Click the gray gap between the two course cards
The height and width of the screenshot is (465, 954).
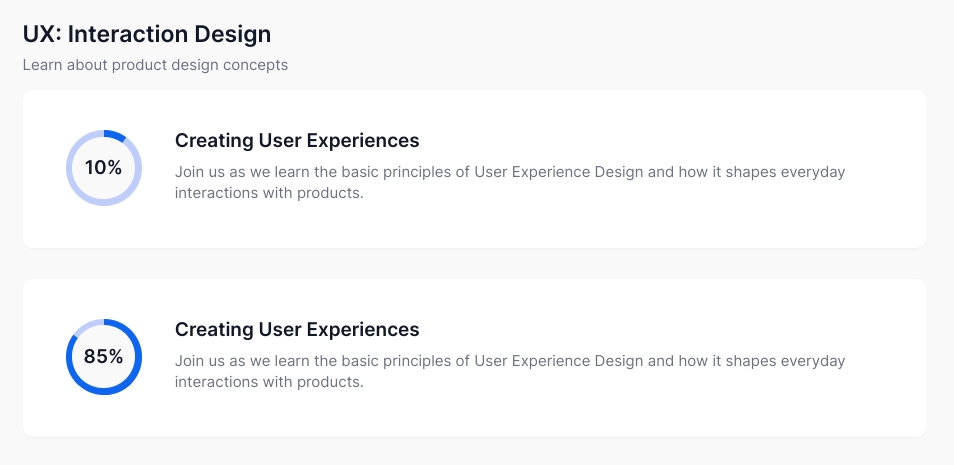474,263
